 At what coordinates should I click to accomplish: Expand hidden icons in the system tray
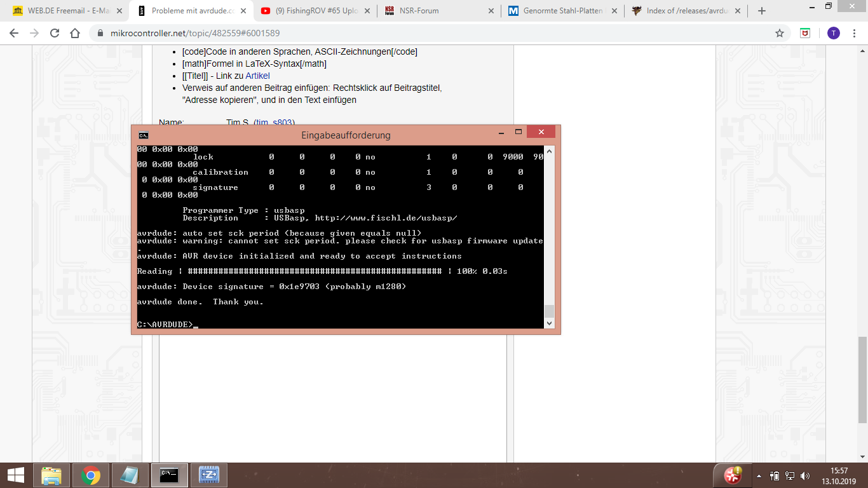click(x=758, y=475)
